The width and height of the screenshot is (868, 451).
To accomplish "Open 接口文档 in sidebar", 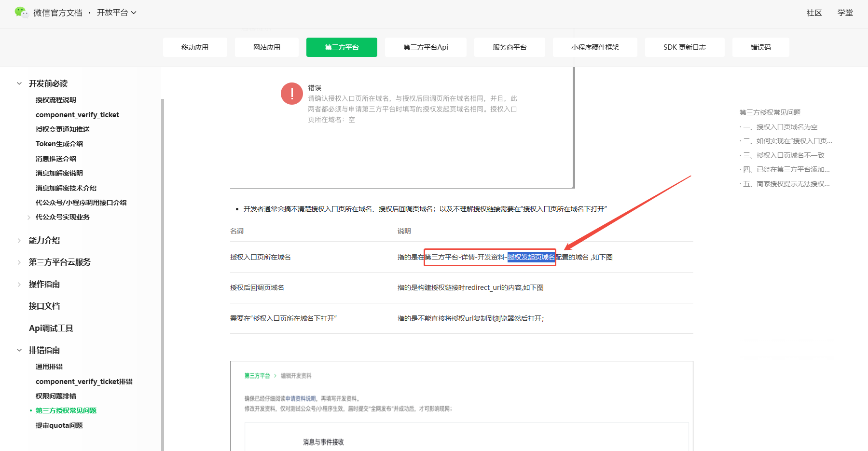I will (44, 306).
